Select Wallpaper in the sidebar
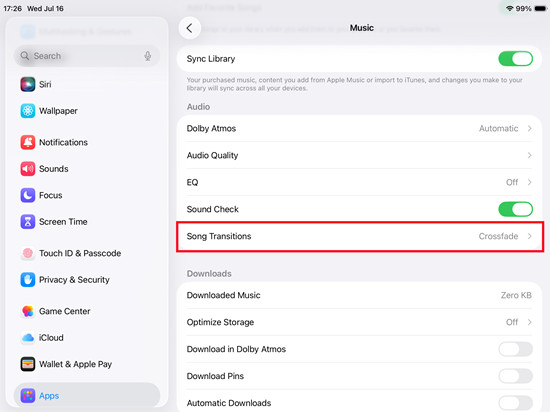Image resolution: width=550 pixels, height=412 pixels. click(x=87, y=111)
